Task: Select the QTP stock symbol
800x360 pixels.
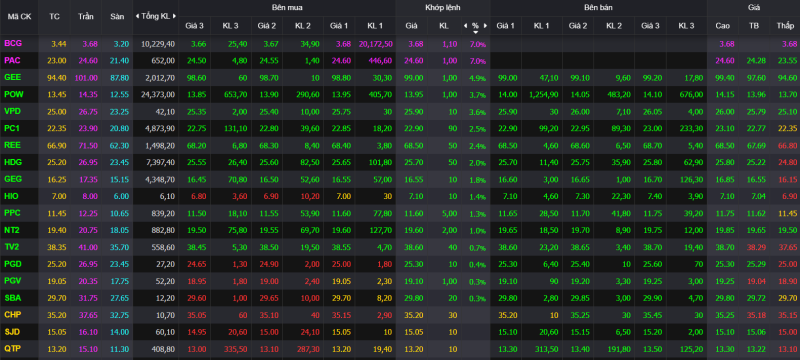Action: [x=12, y=348]
